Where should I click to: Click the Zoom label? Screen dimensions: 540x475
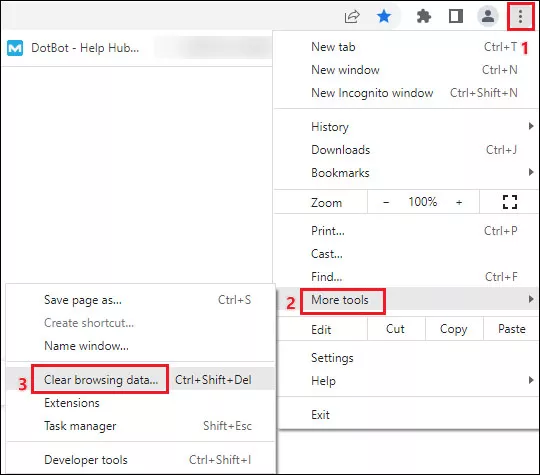coord(326,203)
